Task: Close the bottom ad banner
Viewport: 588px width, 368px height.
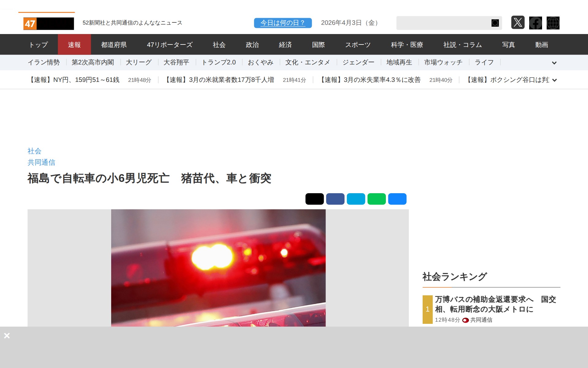Action: [7, 335]
